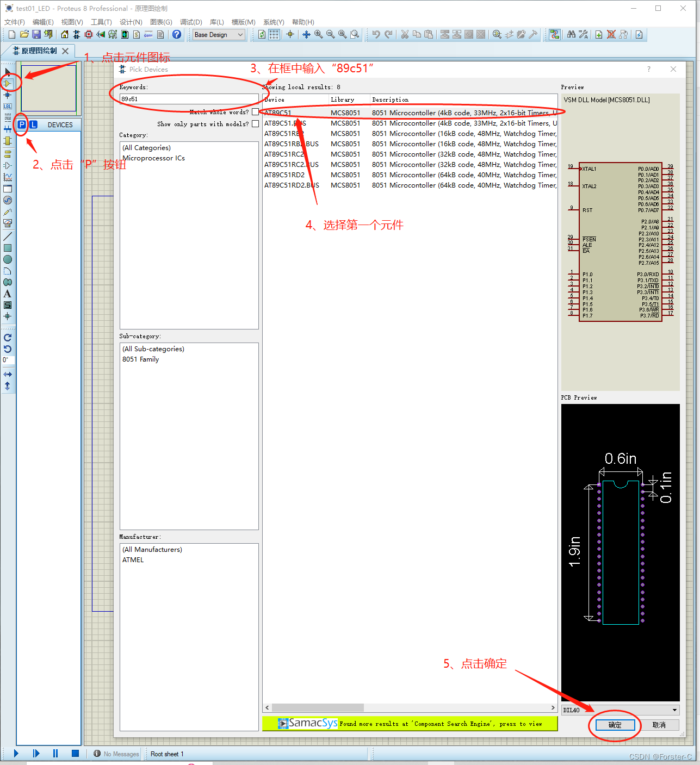Click the Pause simulation button
This screenshot has height=765, width=700.
(x=55, y=753)
